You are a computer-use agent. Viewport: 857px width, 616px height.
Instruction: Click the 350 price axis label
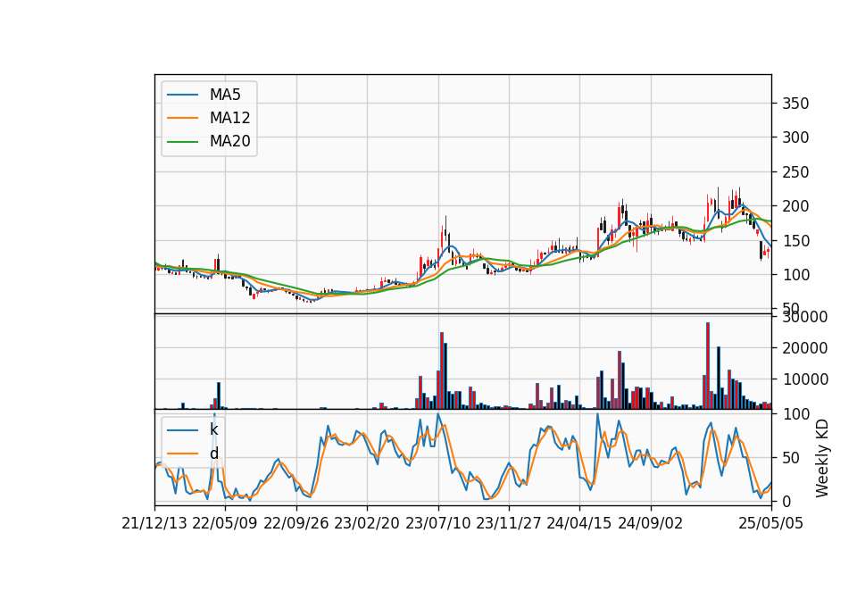tap(795, 104)
